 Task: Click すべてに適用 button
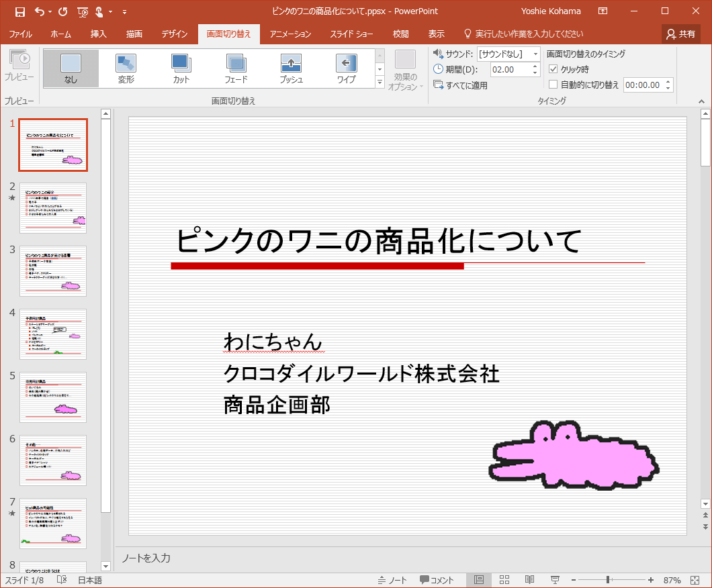pyautogui.click(x=461, y=85)
